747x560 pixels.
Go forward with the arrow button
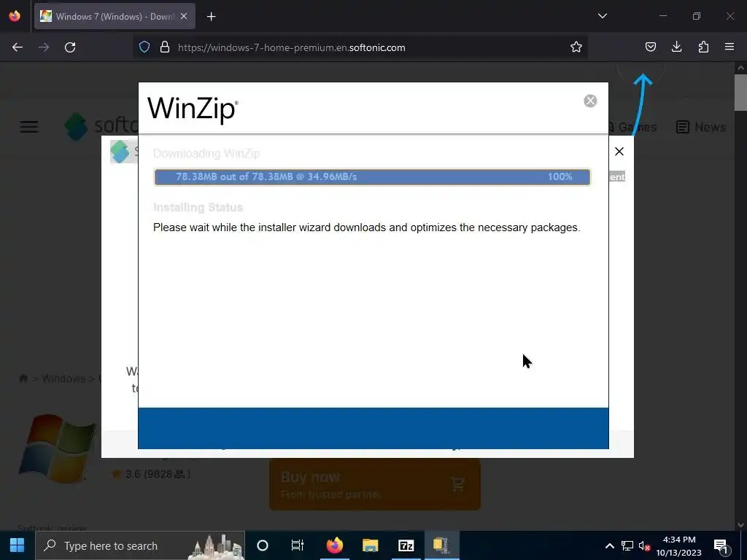click(44, 47)
